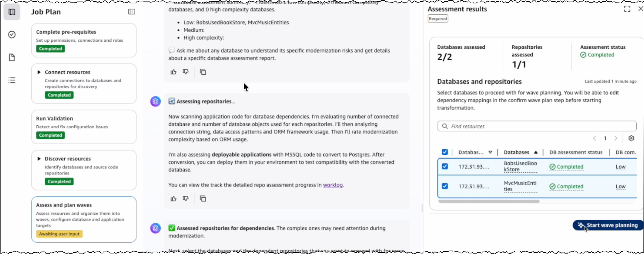Go to next page with pagination arrow

[x=616, y=138]
